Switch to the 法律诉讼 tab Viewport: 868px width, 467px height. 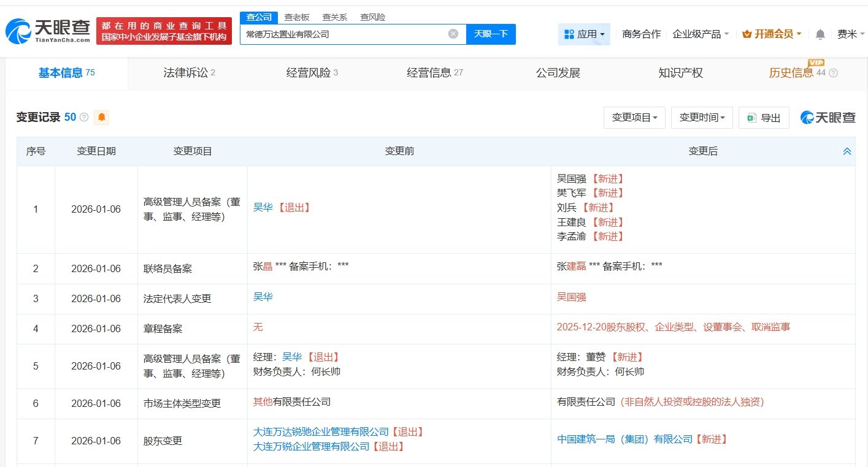(189, 73)
